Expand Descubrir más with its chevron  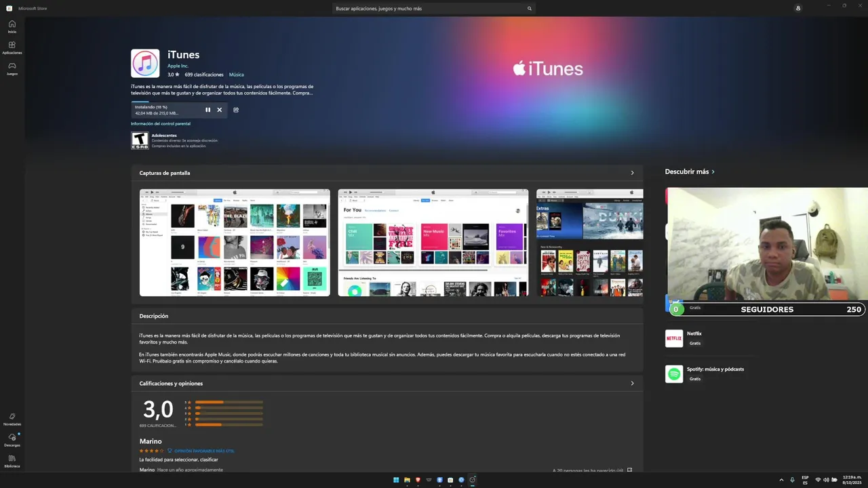click(713, 171)
